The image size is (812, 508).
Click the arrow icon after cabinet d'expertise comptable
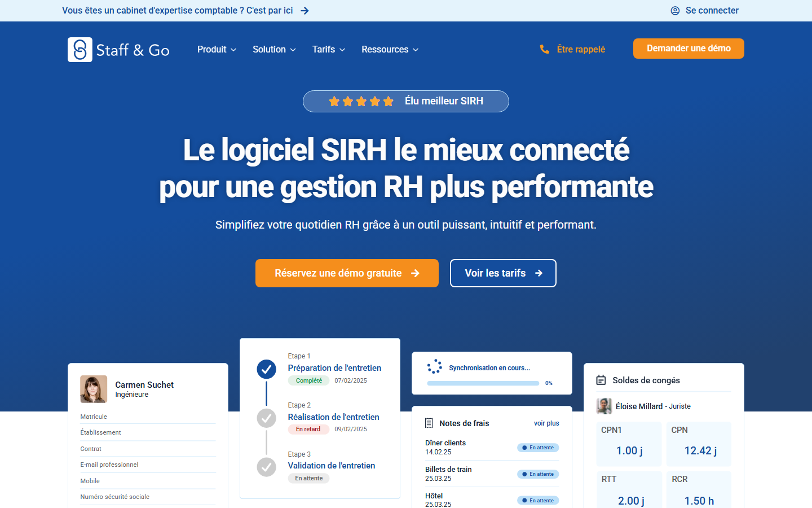(x=304, y=11)
